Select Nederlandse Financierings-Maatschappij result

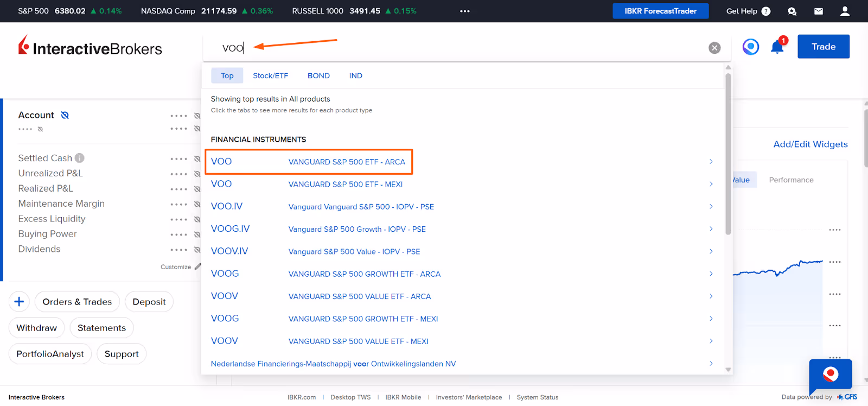(333, 364)
